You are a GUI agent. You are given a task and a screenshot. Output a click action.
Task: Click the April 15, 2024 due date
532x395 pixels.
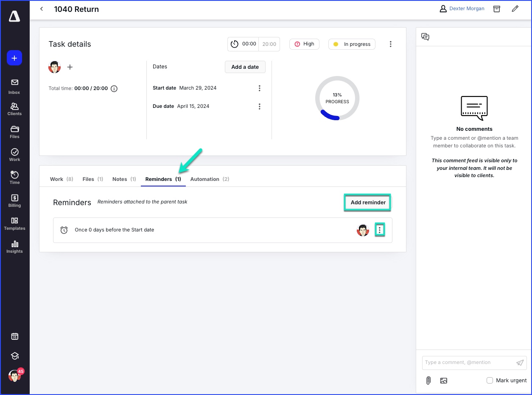pos(193,106)
